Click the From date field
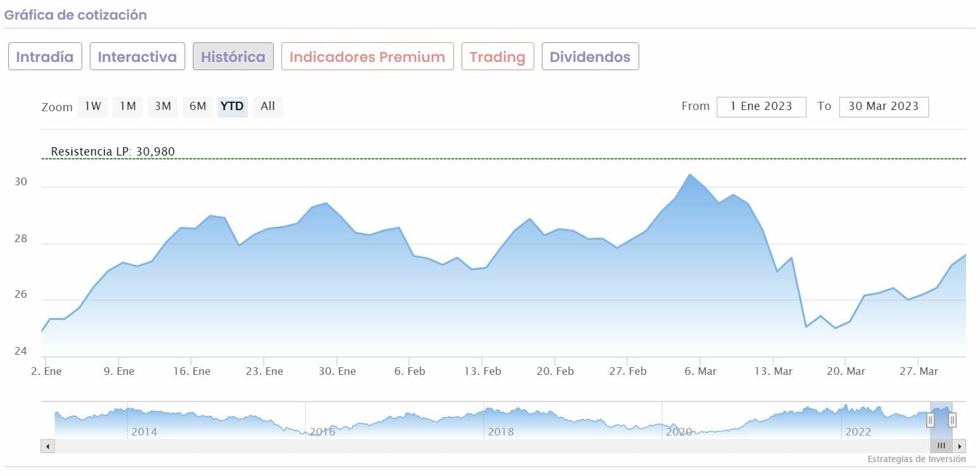This screenshot has width=980, height=476. 761,107
